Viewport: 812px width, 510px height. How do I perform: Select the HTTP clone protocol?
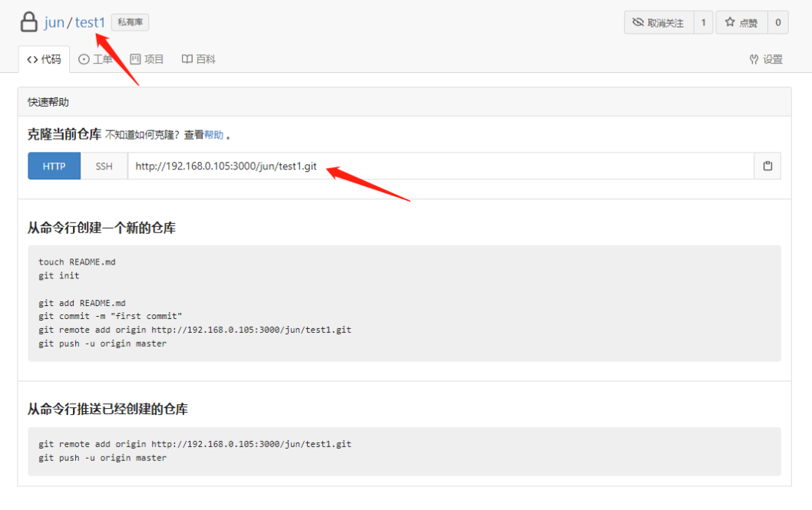54,166
